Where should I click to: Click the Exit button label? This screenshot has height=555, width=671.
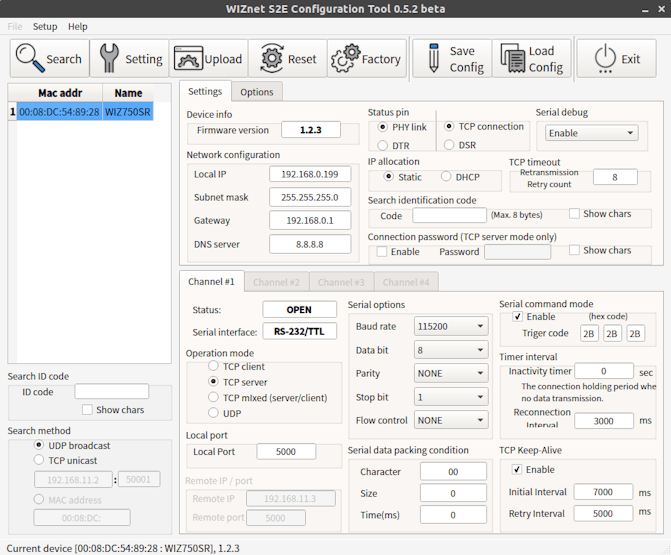631,59
